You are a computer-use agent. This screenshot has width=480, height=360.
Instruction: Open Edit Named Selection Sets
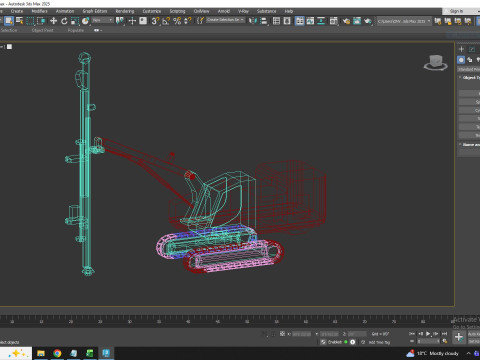pos(200,21)
